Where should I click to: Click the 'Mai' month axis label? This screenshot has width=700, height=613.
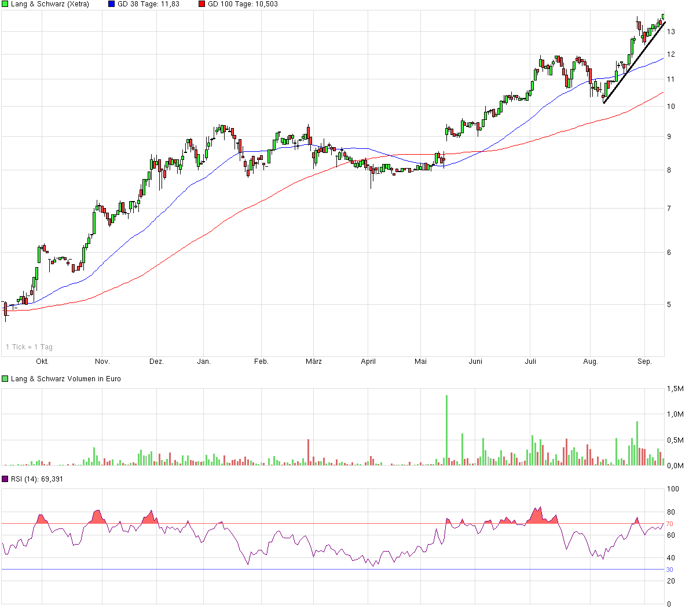coord(421,362)
